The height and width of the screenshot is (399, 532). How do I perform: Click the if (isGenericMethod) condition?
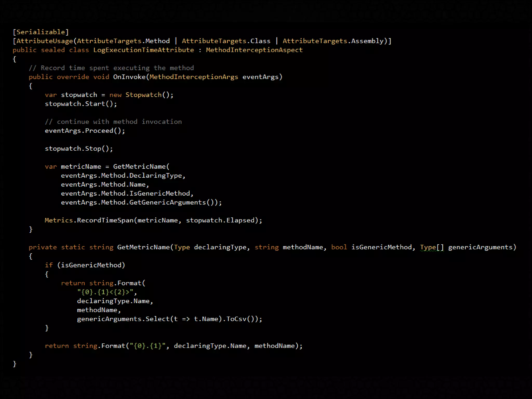[x=85, y=265]
